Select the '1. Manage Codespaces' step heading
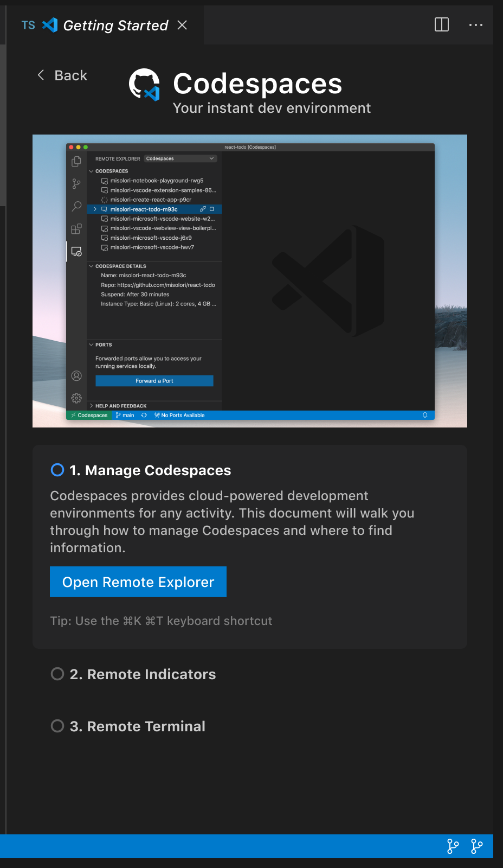The image size is (503, 868). tap(150, 470)
